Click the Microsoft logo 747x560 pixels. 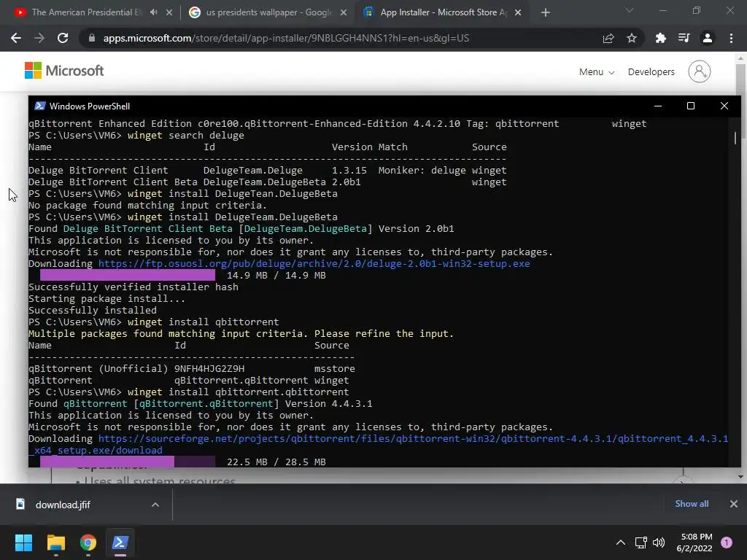64,71
